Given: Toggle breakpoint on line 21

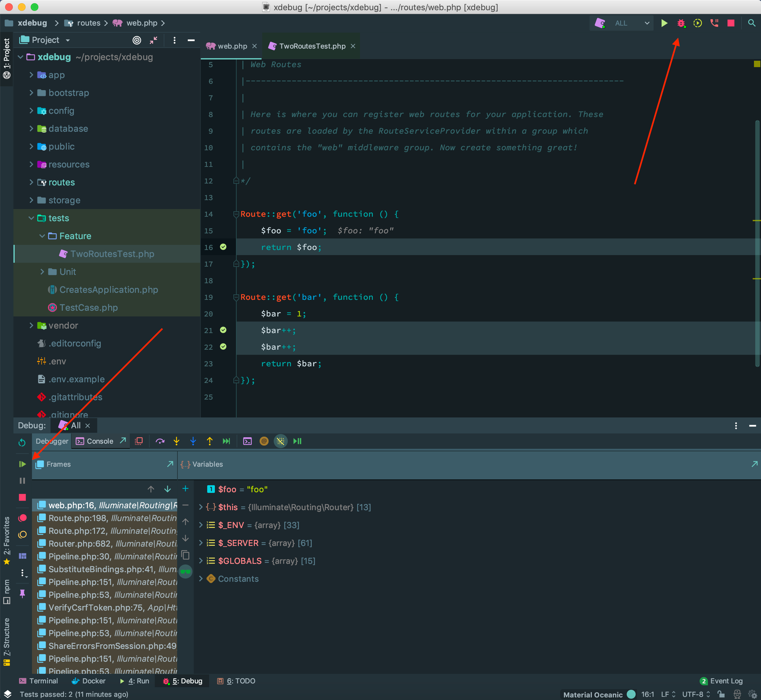Looking at the screenshot, I should tap(223, 330).
